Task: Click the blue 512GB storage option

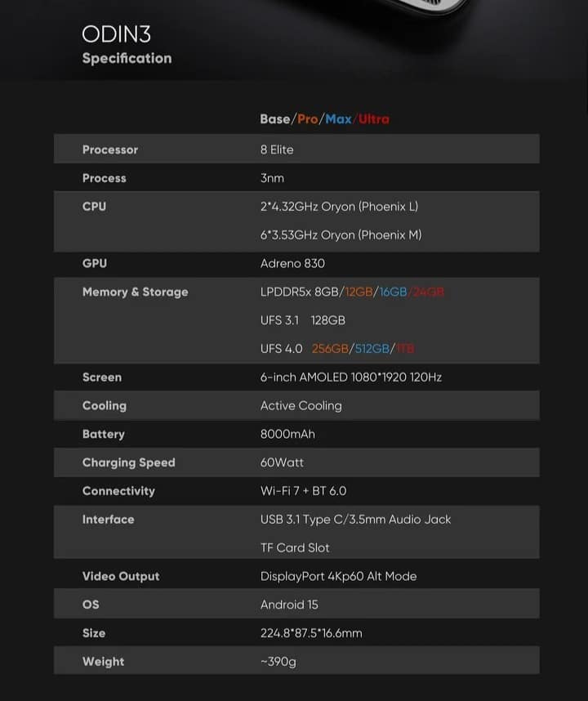Action: coord(372,349)
